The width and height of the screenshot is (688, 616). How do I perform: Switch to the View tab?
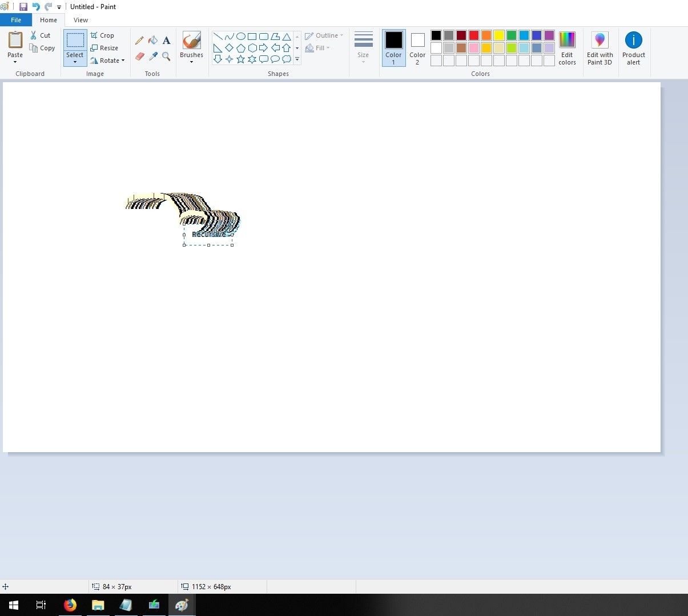tap(81, 19)
